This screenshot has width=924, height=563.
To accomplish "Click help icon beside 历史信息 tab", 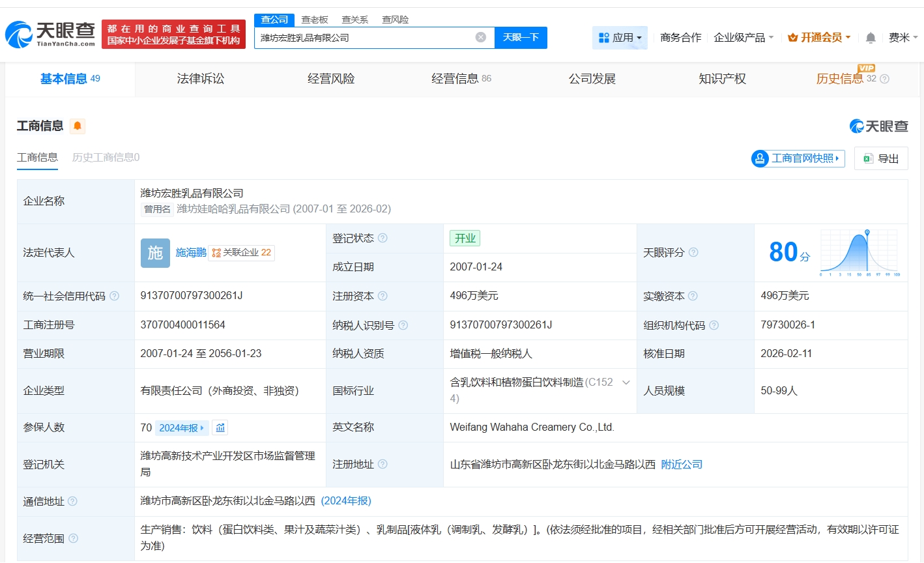I will (884, 79).
